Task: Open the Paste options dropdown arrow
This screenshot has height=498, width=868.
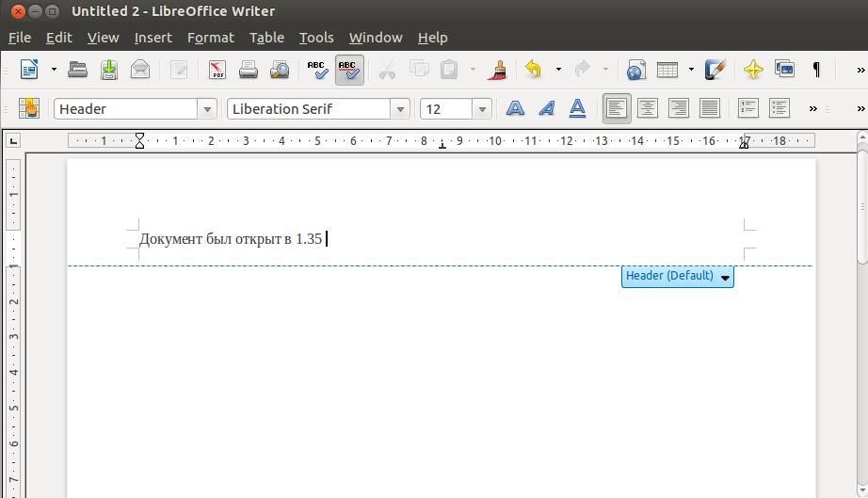Action: click(x=473, y=70)
